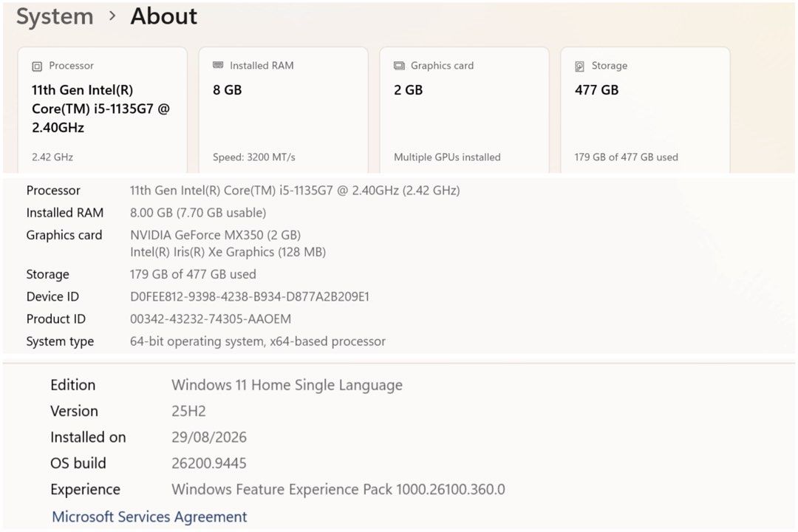
Task: Select the version value "25H2"
Action: [189, 411]
